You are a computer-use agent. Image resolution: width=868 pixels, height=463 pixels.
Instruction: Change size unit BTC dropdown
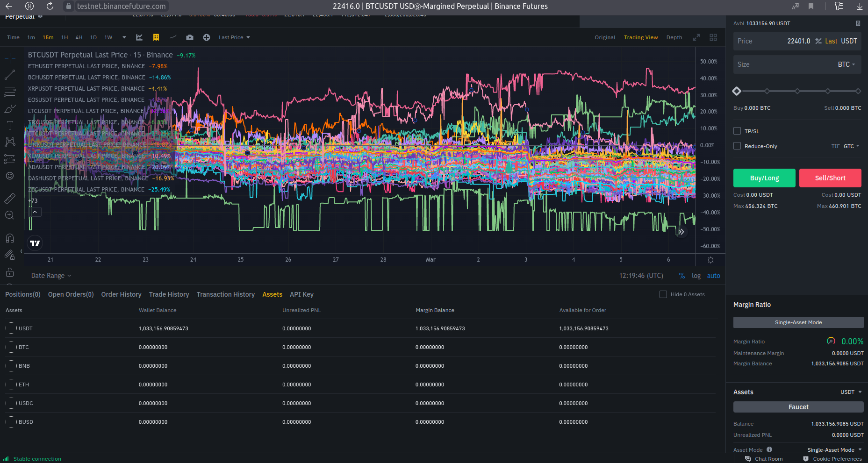(x=846, y=64)
